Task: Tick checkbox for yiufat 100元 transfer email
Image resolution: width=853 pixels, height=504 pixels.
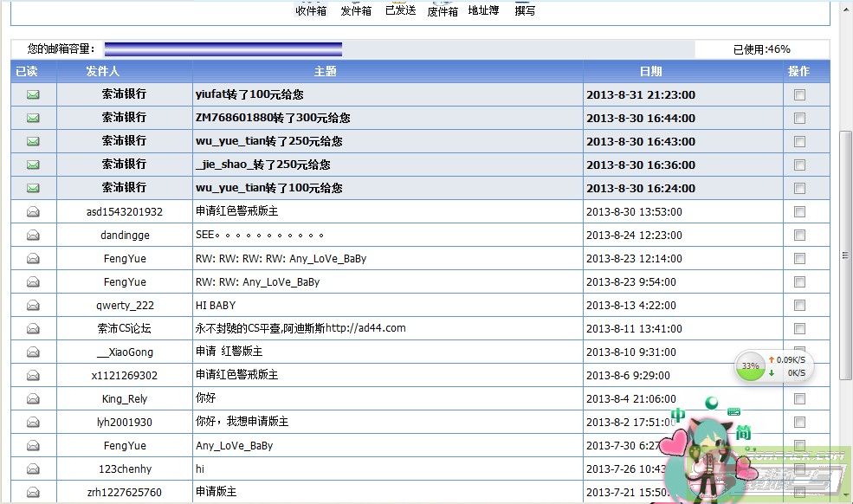Action: 799,94
